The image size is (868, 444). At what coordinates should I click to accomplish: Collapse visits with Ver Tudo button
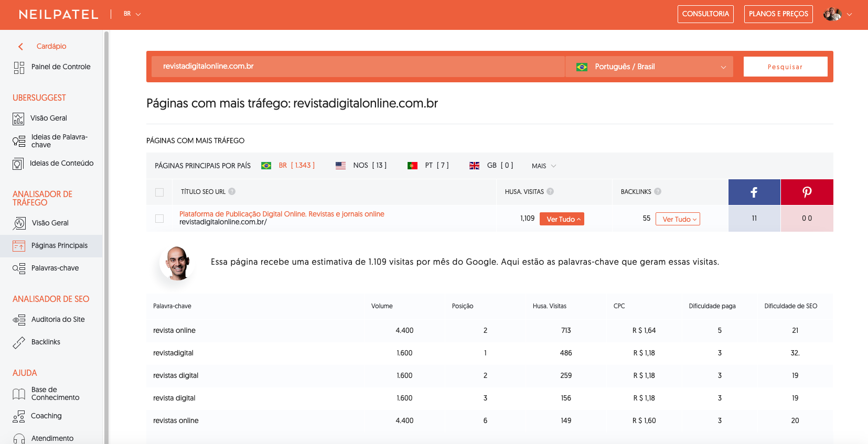pyautogui.click(x=562, y=219)
